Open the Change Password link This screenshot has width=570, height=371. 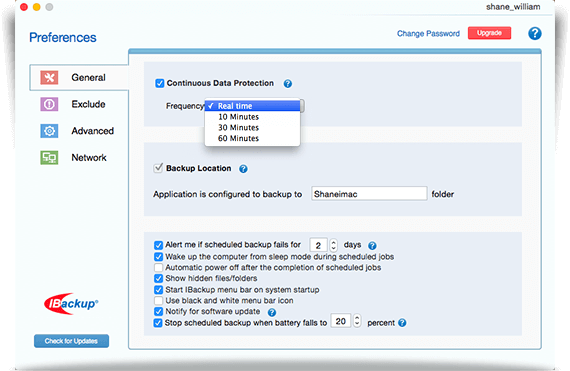coord(428,33)
